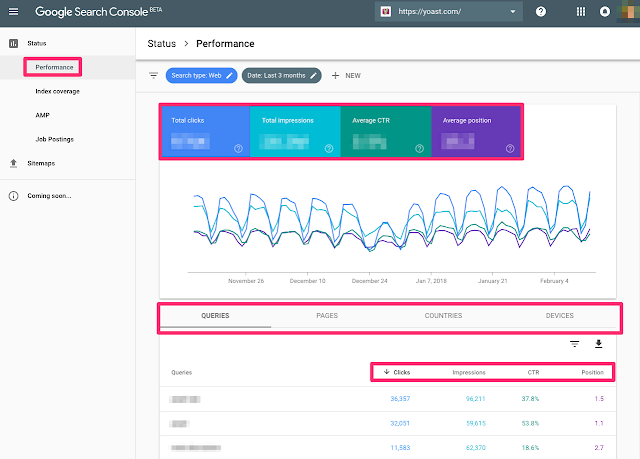Toggle the Average CTR metric card
Image resolution: width=640 pixels, height=459 pixels.
(385, 132)
